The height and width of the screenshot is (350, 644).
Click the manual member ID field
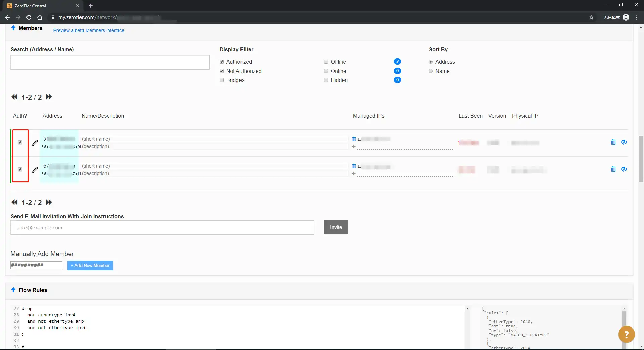pyautogui.click(x=36, y=265)
